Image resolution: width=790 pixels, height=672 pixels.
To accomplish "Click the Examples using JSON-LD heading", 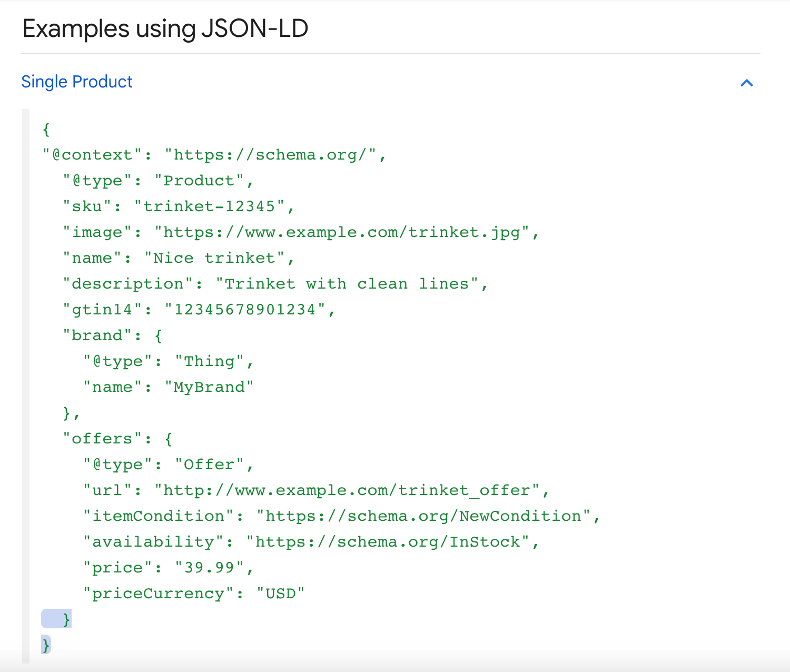I will [x=165, y=28].
